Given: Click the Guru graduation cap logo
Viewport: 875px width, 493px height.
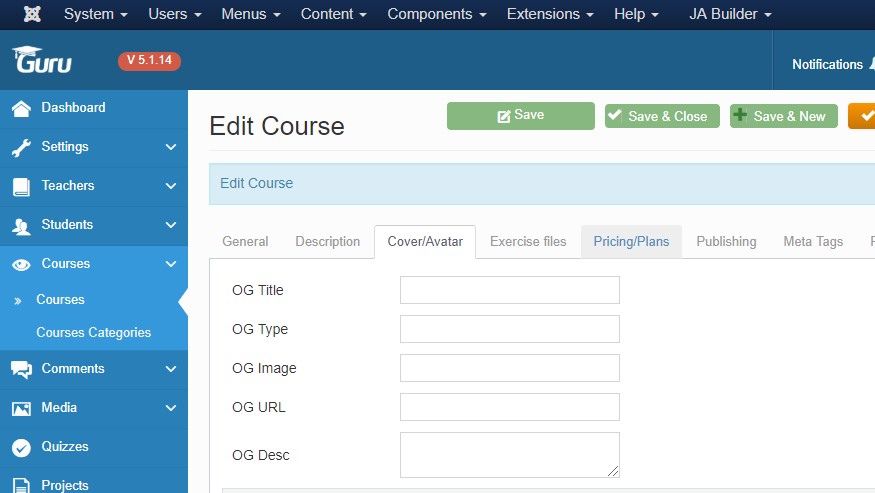Looking at the screenshot, I should (x=42, y=61).
